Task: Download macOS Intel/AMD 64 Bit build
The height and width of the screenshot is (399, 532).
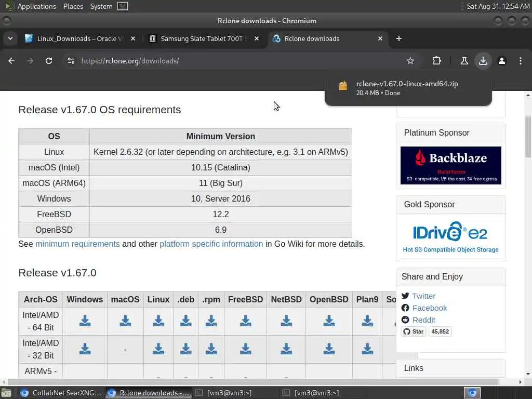Action: 125,321
